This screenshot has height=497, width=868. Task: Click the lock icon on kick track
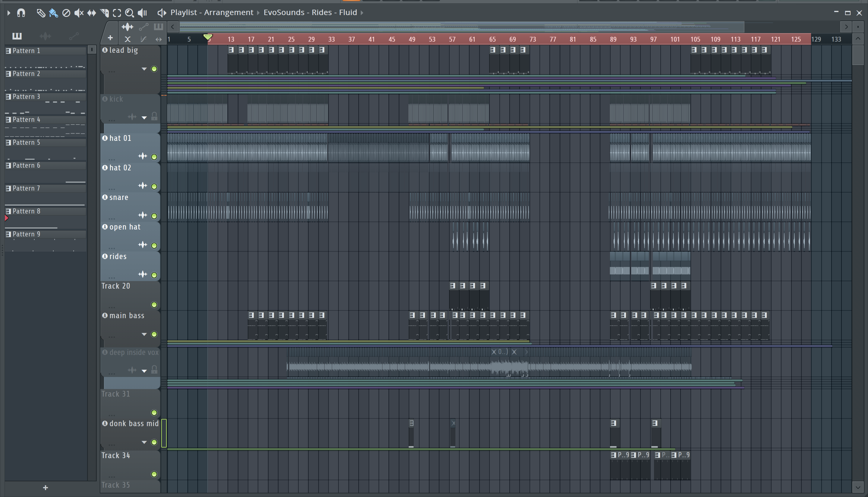click(154, 117)
